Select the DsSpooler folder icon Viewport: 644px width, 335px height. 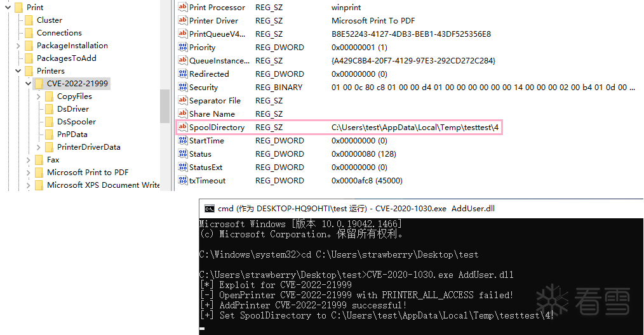(50, 122)
